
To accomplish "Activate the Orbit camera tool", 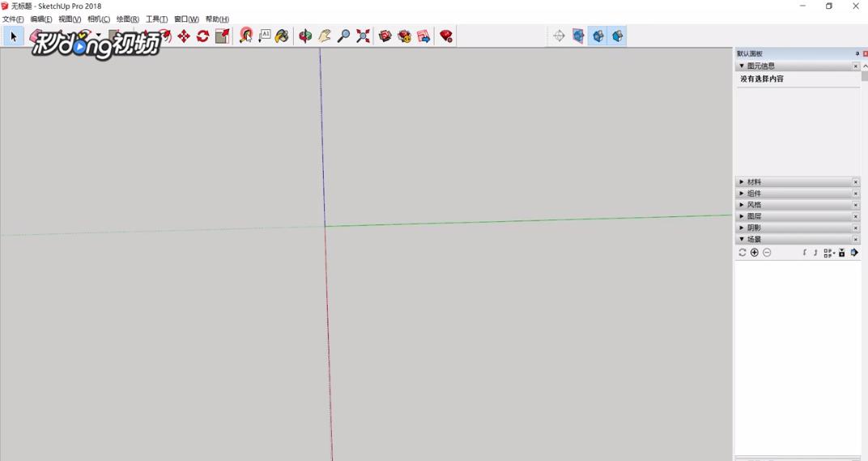I will point(305,36).
